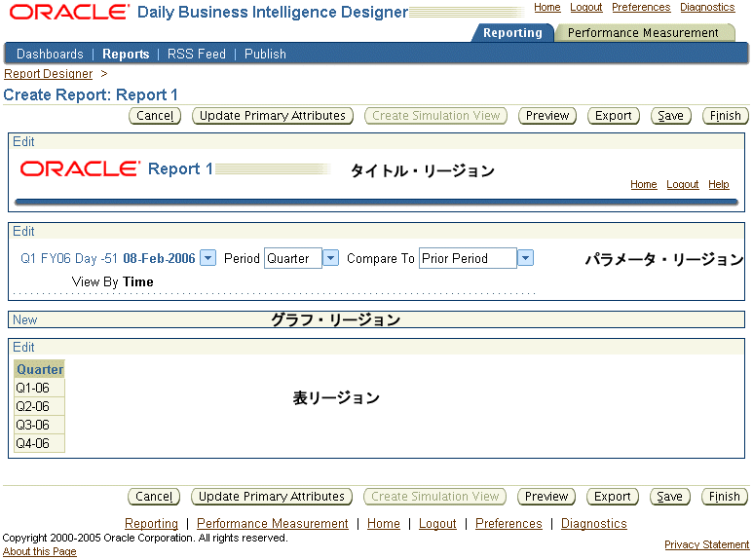Open the About this Page link
Screen dimensions: 753x560
tap(39, 551)
